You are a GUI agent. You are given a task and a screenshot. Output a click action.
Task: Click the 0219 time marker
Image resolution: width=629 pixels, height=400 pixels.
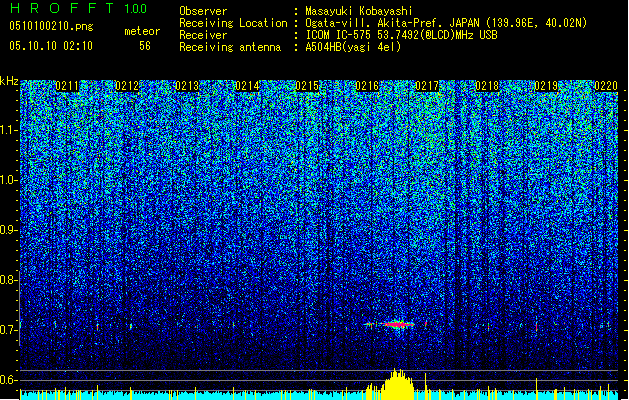point(546,86)
